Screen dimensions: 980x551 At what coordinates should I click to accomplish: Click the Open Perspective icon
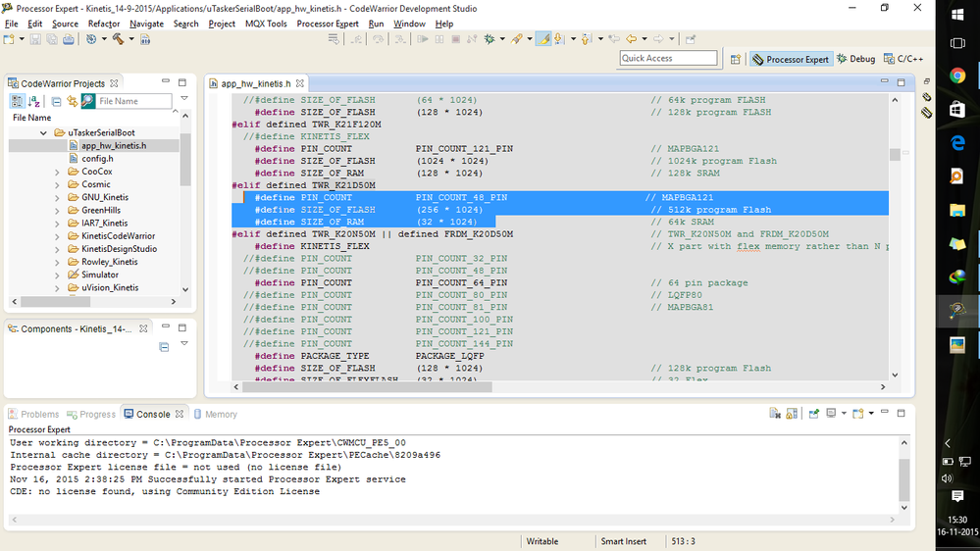pos(736,60)
